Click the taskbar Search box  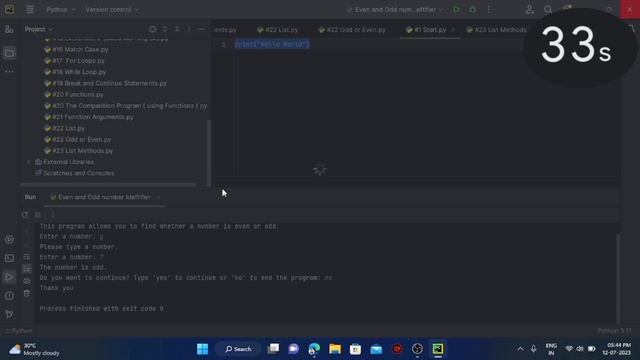point(238,349)
